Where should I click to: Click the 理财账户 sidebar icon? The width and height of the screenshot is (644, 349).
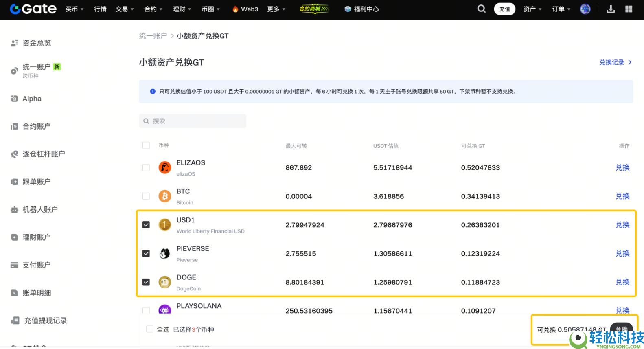pyautogui.click(x=14, y=237)
